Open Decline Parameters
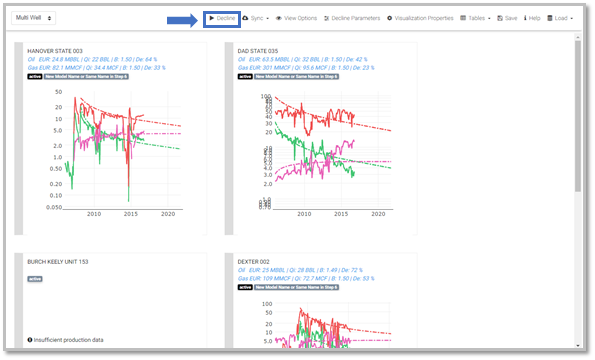The height and width of the screenshot is (360, 595). [352, 18]
